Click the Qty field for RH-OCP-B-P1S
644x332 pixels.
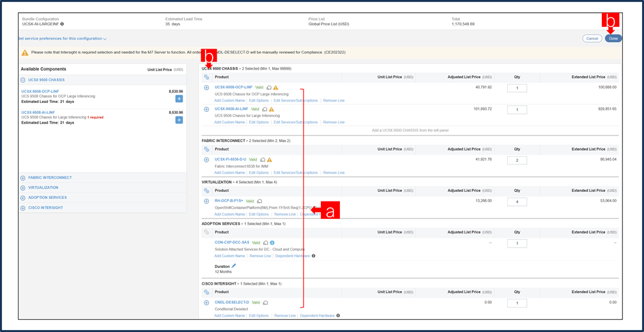tap(517, 202)
